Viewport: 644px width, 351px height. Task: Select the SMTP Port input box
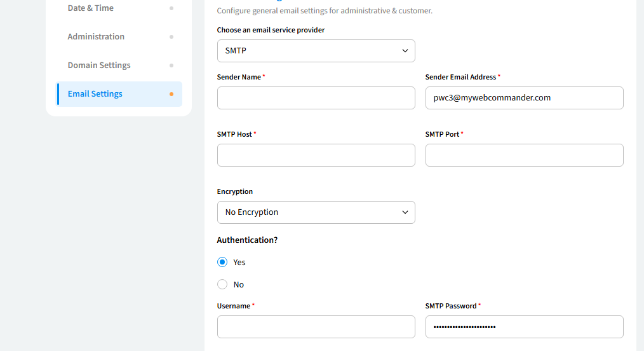point(524,155)
